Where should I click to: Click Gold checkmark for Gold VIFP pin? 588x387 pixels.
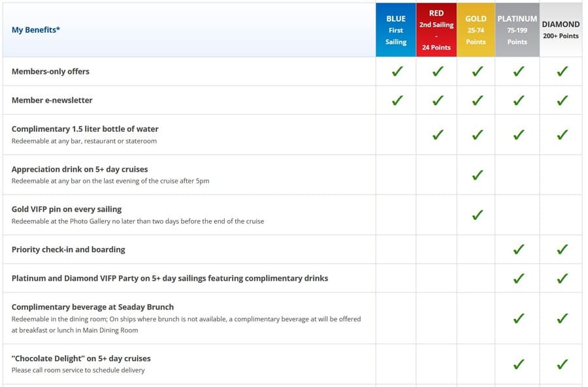(478, 215)
